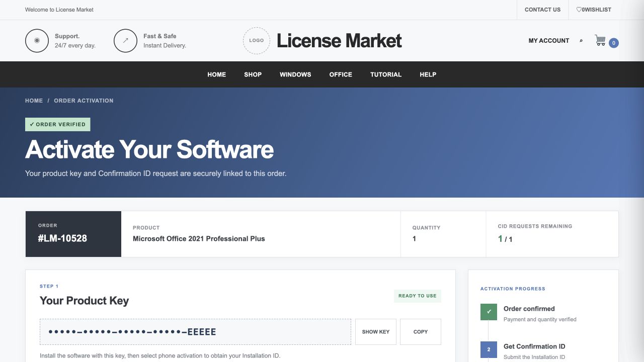Click the Order confirmed checkmark icon

(x=489, y=312)
